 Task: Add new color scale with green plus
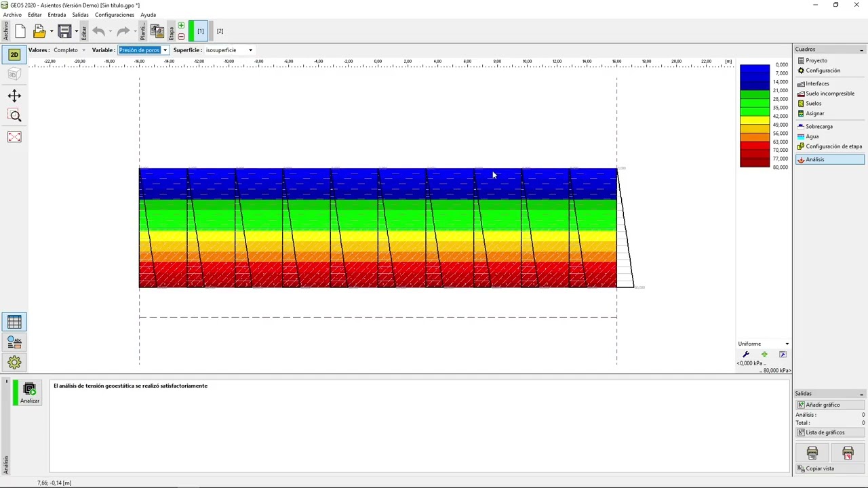764,354
